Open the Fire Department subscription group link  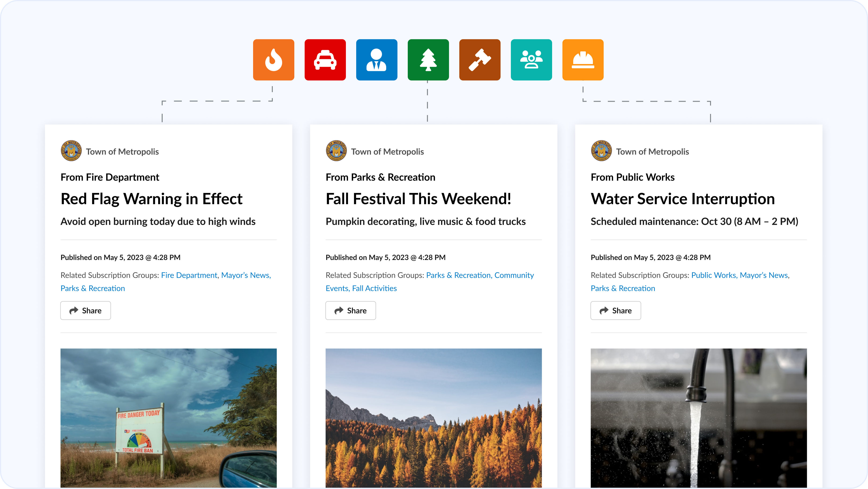189,275
